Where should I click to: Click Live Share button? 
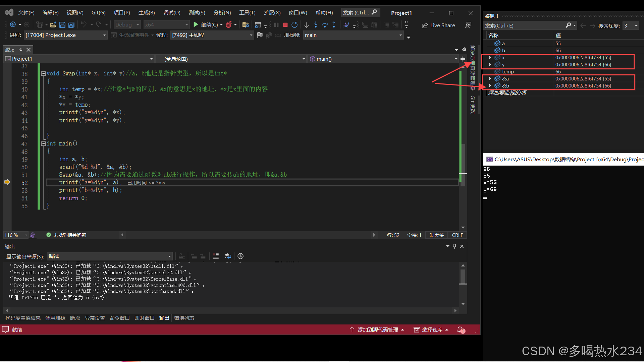438,25
